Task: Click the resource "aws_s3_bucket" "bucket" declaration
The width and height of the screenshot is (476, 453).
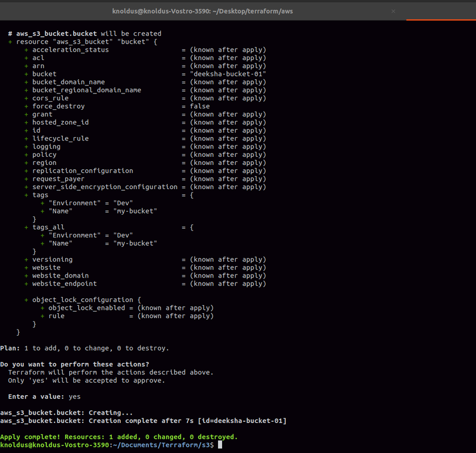Action: coord(83,41)
